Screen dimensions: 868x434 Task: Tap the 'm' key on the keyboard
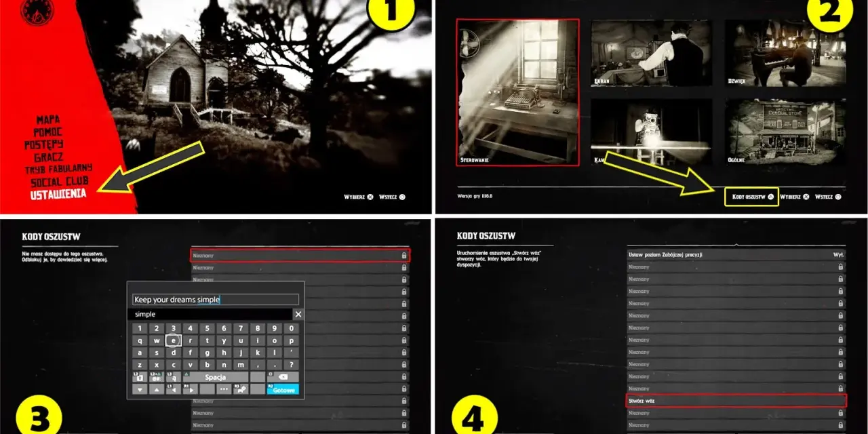(241, 365)
